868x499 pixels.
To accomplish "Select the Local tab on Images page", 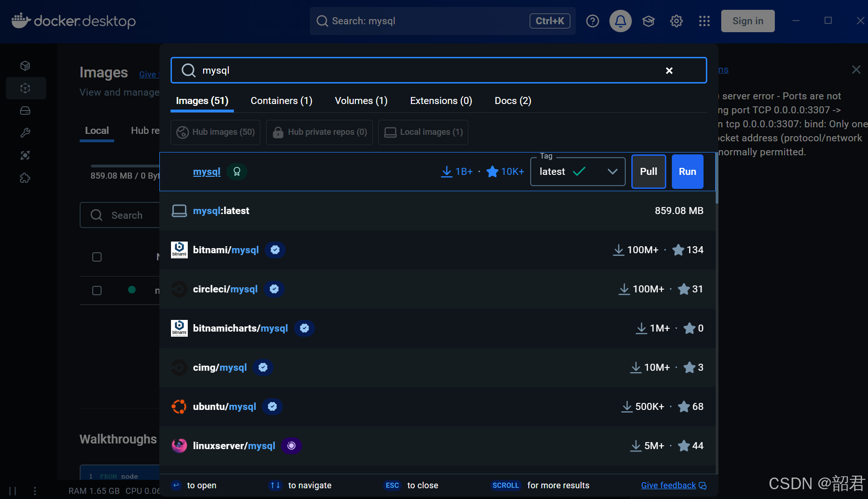I will [97, 131].
